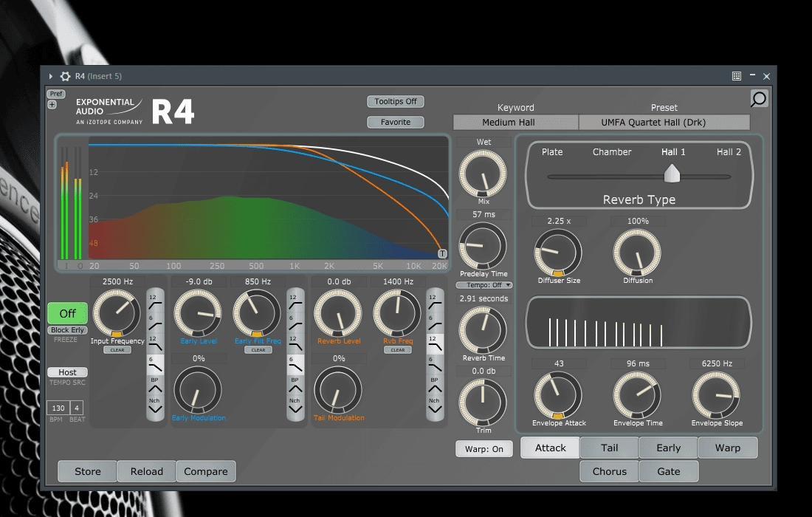
Task: Click the 2.91 seconds value field
Action: click(484, 298)
